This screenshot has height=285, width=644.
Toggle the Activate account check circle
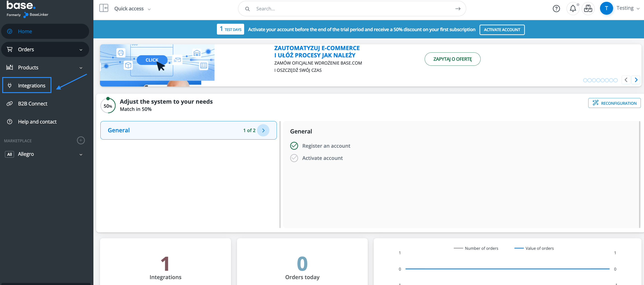coord(294,158)
